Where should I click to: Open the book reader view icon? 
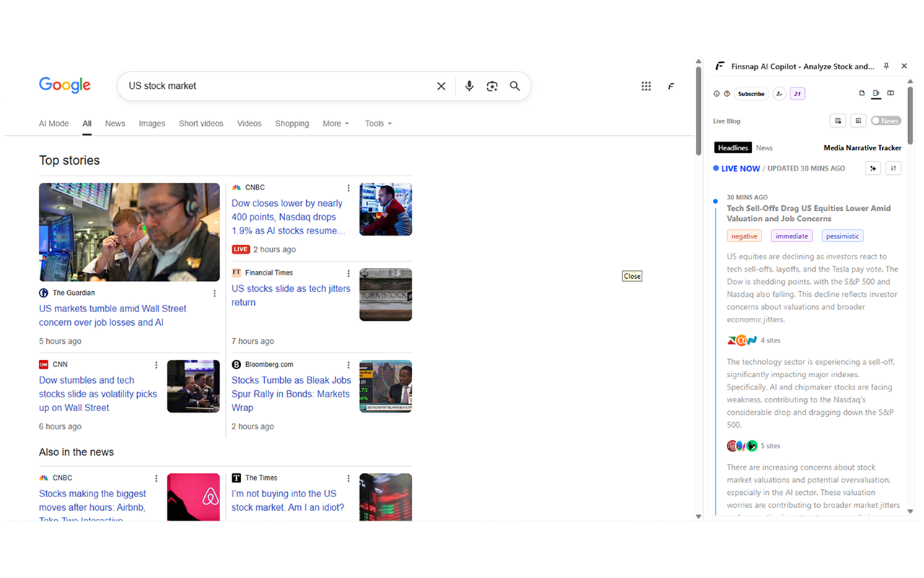[891, 93]
